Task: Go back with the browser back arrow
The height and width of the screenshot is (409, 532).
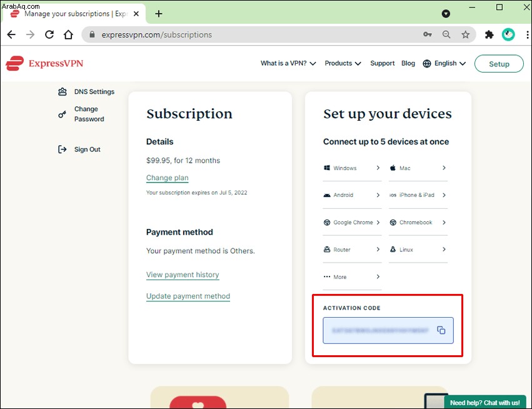Action: pos(11,34)
